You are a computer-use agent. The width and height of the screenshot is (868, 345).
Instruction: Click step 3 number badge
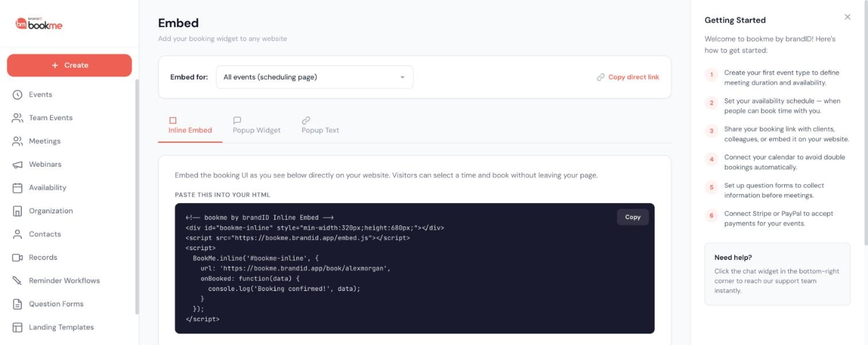point(711,131)
